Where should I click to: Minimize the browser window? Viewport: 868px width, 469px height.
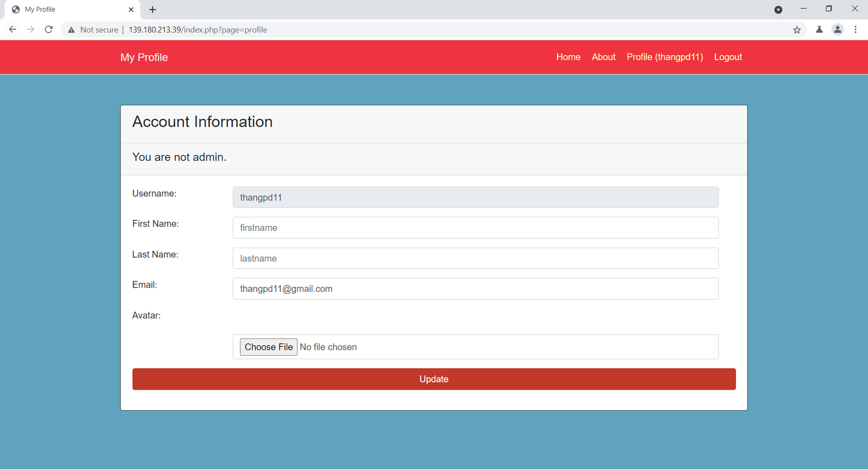803,9
